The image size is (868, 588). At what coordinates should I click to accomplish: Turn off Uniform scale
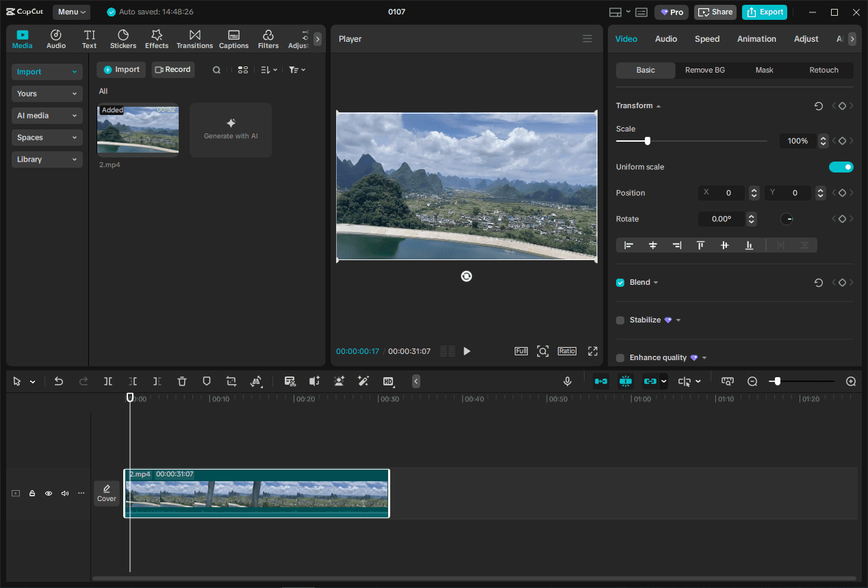841,166
